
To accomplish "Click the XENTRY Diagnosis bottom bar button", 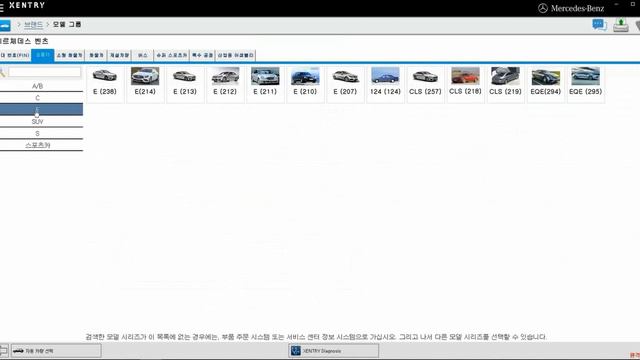I will [333, 351].
